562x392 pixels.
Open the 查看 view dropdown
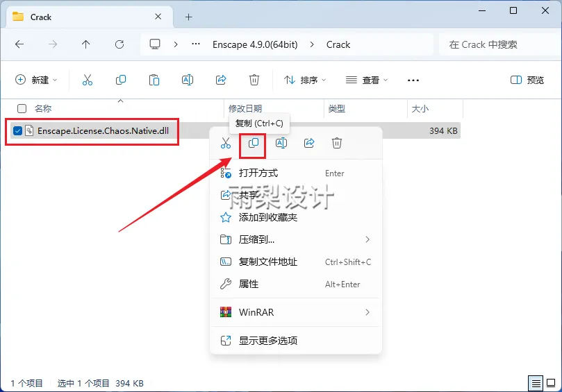click(x=367, y=80)
